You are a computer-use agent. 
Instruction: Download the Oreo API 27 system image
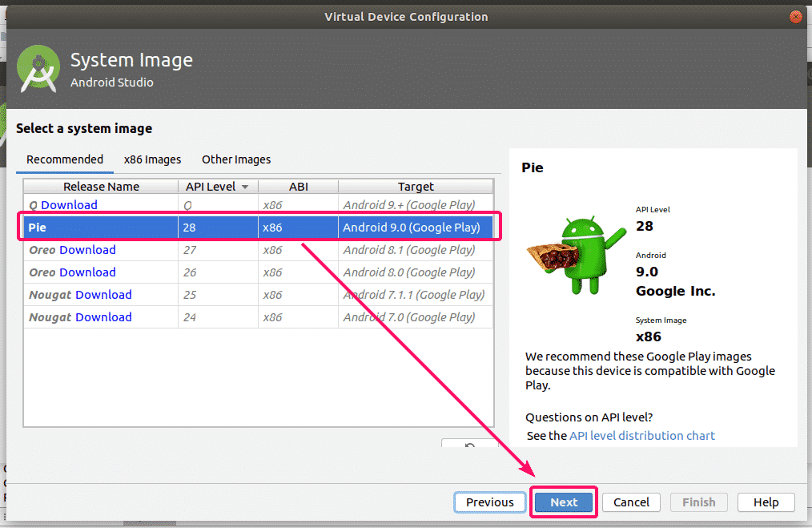pos(87,250)
